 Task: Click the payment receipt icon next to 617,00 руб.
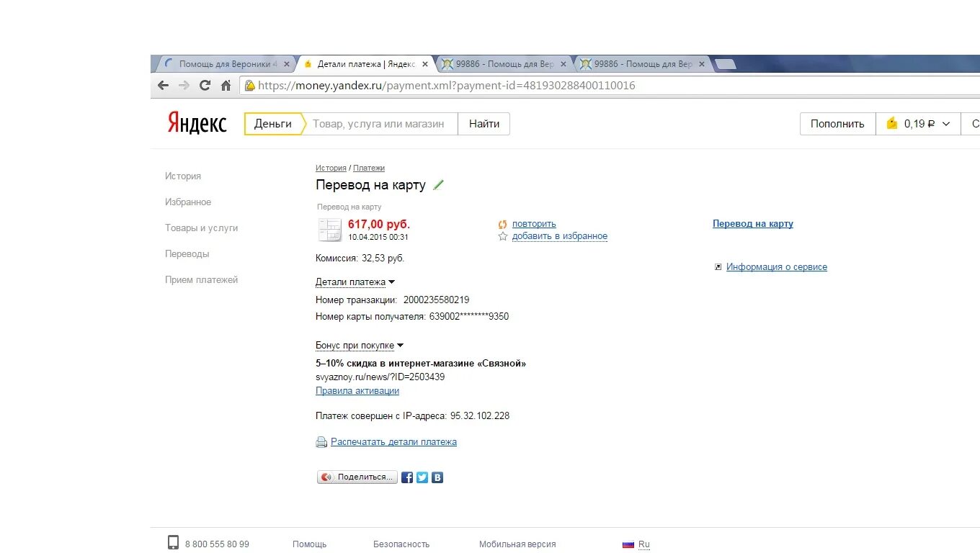point(329,230)
